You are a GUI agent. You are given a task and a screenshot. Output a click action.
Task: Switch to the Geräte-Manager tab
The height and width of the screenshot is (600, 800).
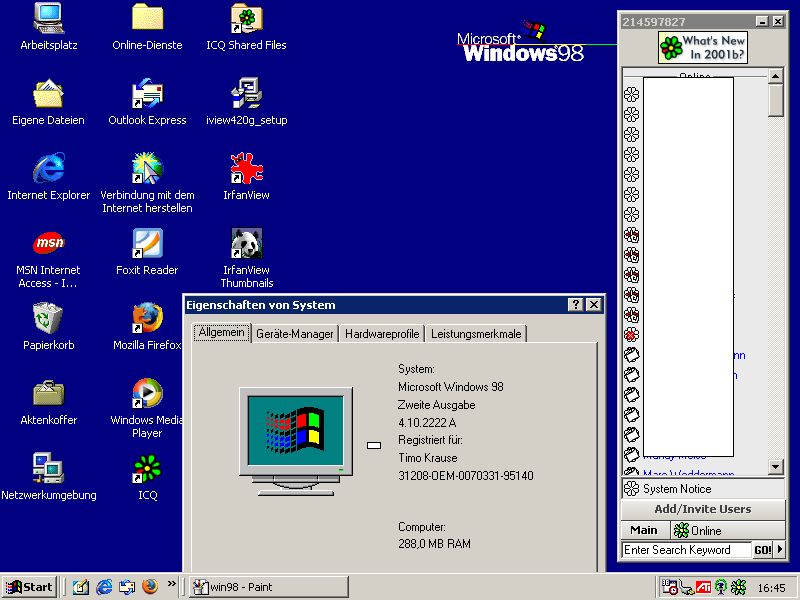(294, 334)
